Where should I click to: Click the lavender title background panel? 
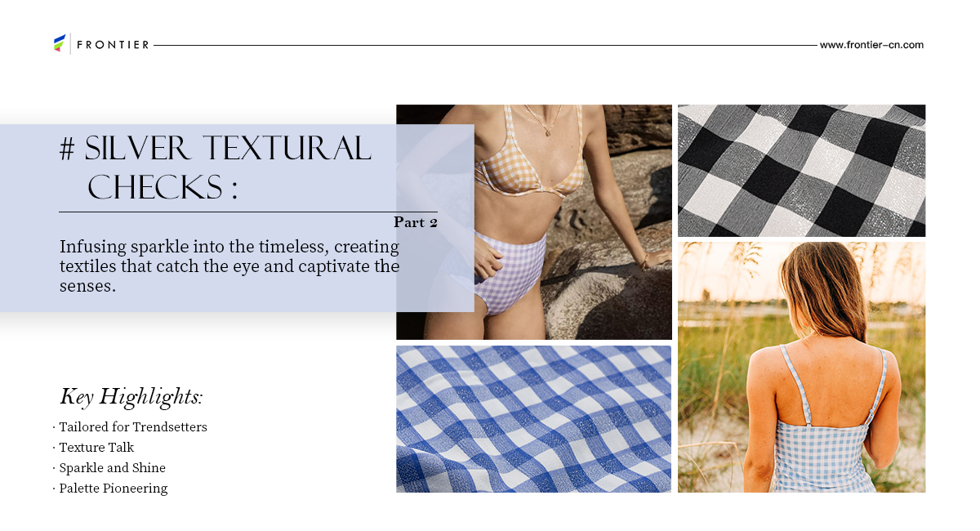[x=237, y=218]
